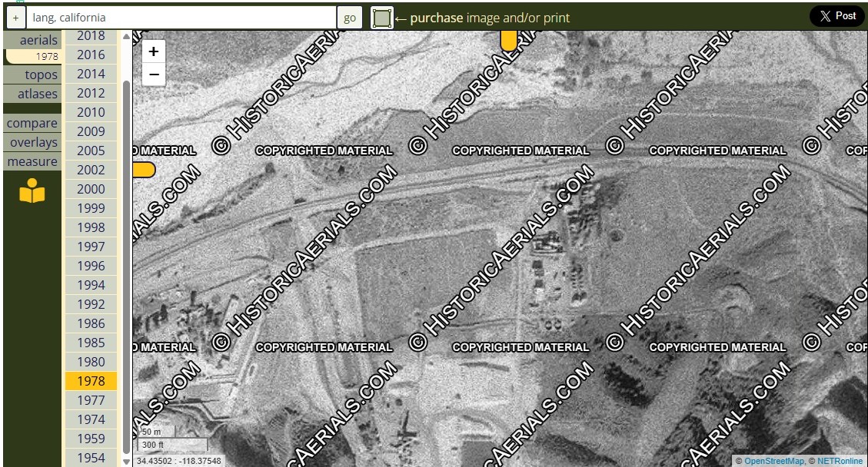Viewport: 868px width, 467px height.
Task: Toggle the overlays option
Action: tap(34, 142)
